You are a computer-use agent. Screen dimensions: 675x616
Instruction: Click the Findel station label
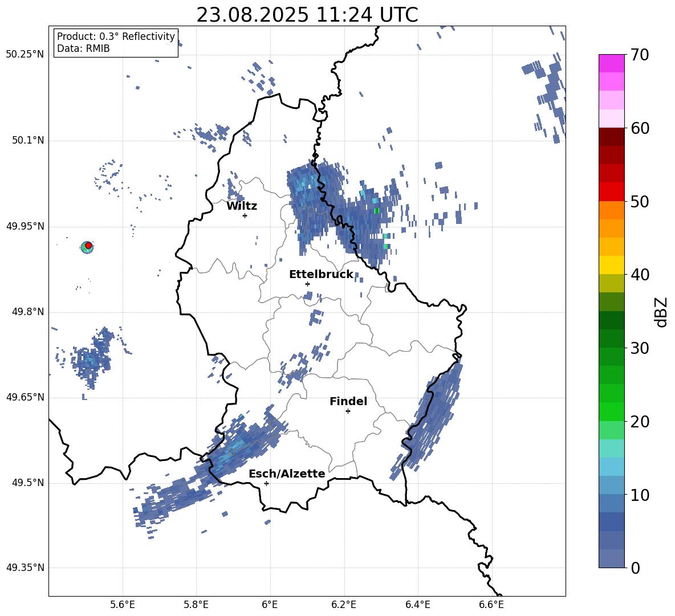[348, 401]
